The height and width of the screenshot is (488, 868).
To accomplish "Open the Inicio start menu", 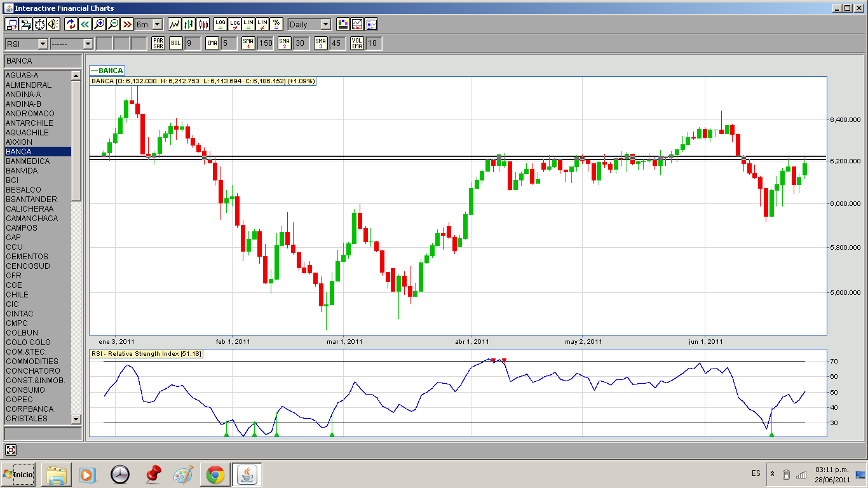I will [x=18, y=474].
